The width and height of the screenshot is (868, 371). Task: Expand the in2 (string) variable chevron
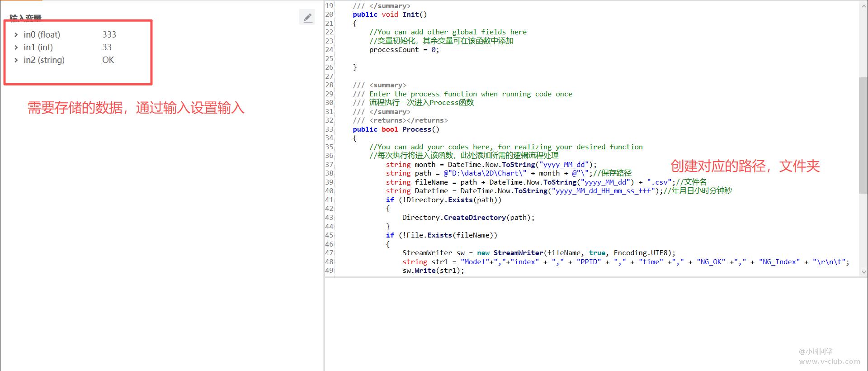click(16, 60)
